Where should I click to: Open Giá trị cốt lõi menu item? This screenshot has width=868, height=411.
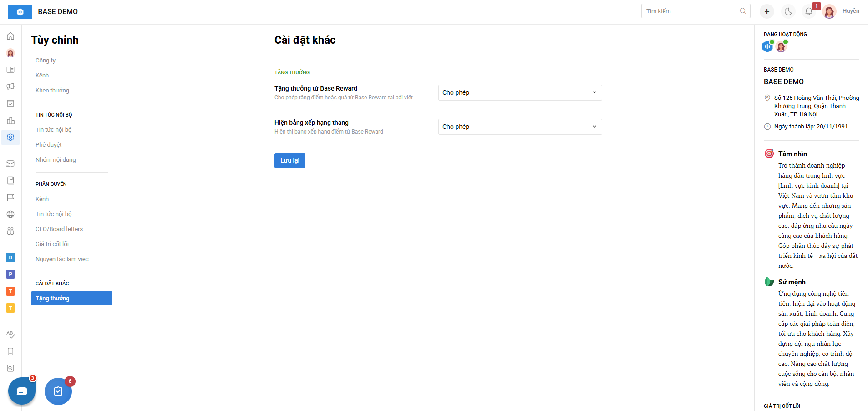coord(52,244)
